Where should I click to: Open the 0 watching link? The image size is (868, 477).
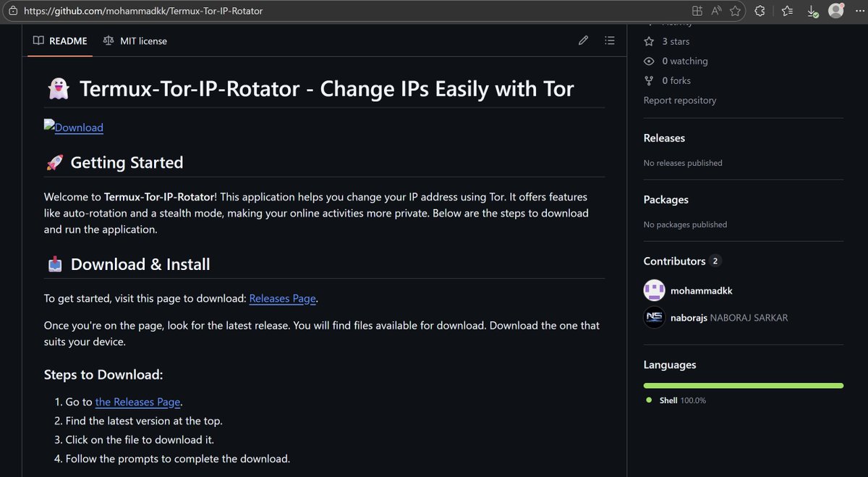tap(676, 61)
